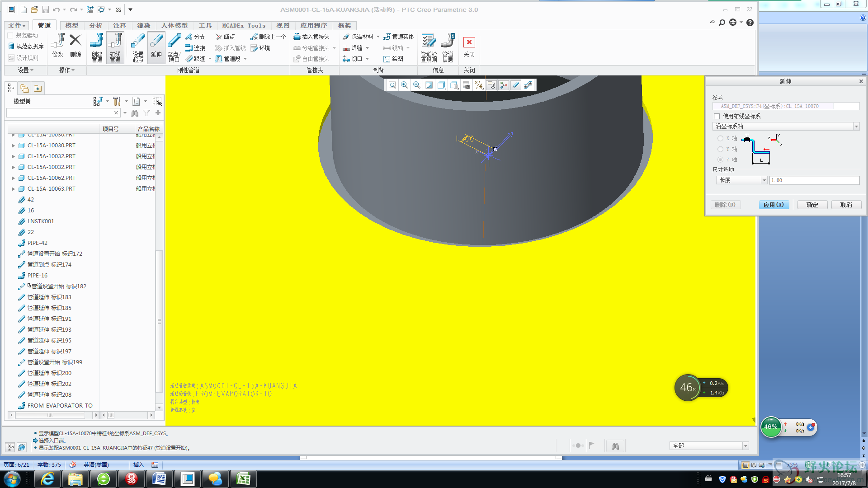Viewport: 868px width, 488px height.
Task: Switch to the 渲染 ribbon tab
Action: [144, 25]
